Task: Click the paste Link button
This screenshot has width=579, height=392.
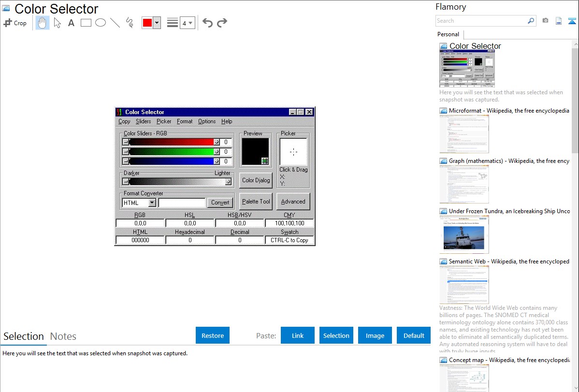Action: coord(298,335)
